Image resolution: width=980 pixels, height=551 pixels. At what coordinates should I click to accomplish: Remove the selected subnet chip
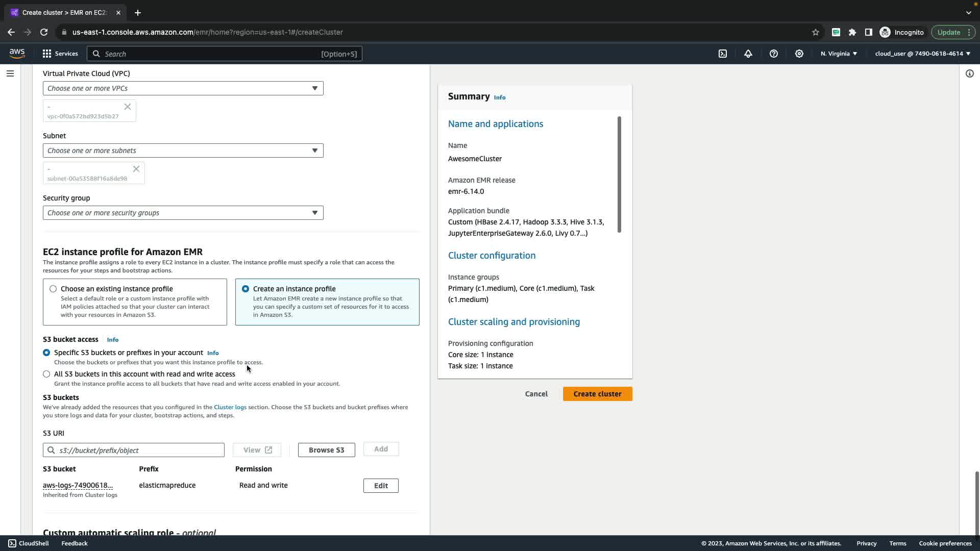[136, 169]
